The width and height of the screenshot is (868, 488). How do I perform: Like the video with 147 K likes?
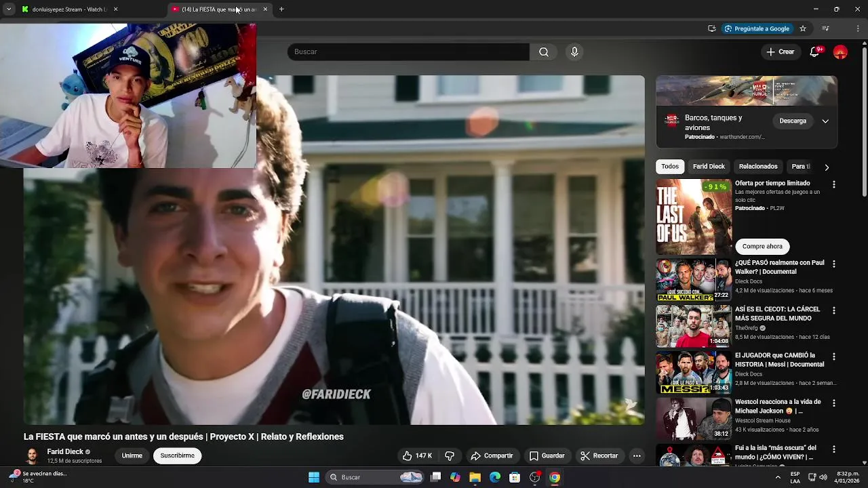tap(417, 456)
